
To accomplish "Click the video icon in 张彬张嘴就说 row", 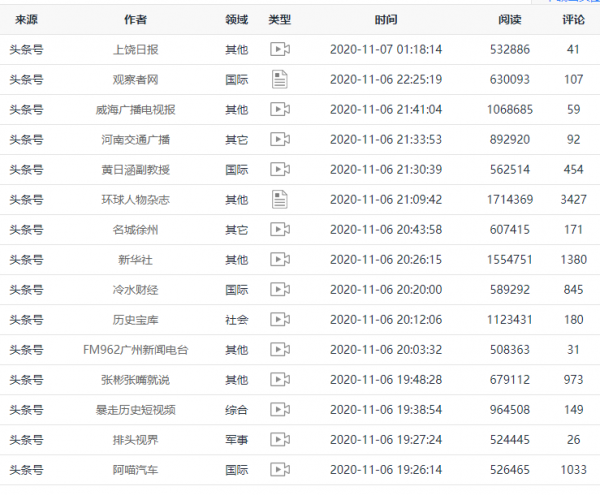I will click(280, 379).
